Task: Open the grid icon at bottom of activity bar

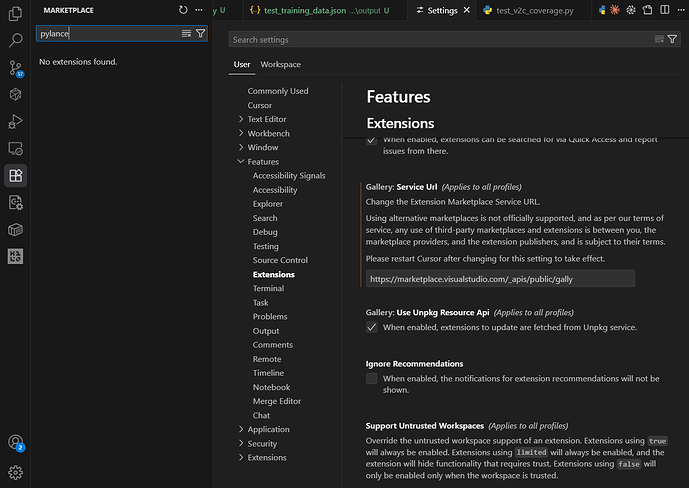Action: click(15, 257)
